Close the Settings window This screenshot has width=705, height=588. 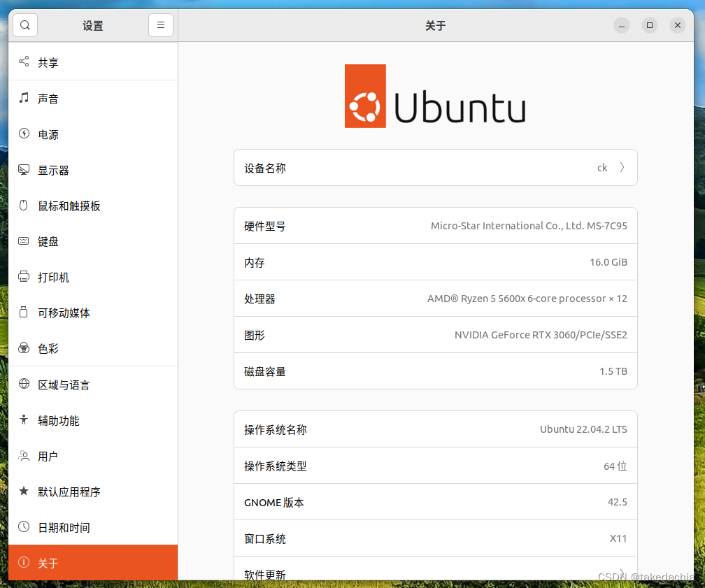click(677, 25)
